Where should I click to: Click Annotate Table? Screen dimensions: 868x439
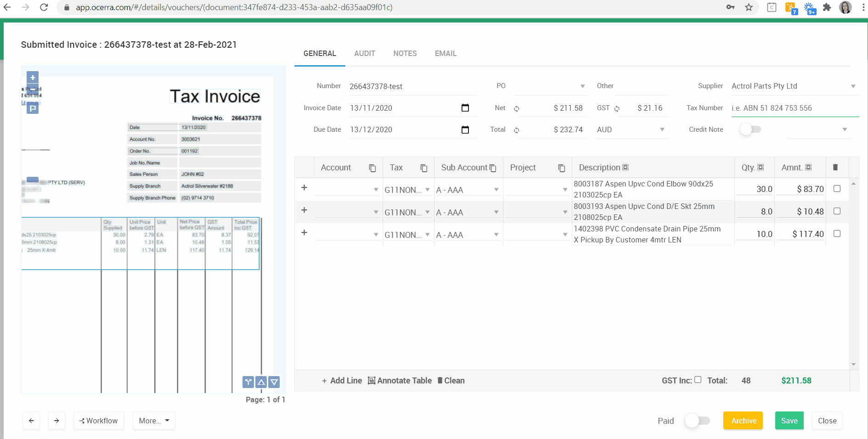400,381
